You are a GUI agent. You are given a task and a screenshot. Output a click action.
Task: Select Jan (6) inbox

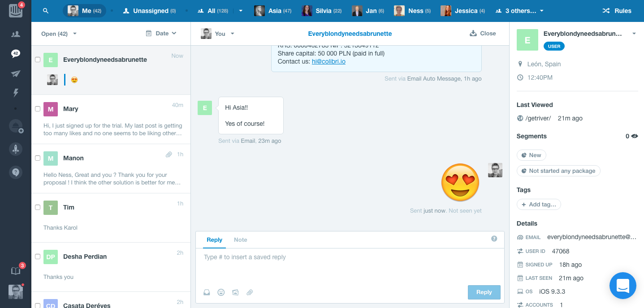[368, 11]
